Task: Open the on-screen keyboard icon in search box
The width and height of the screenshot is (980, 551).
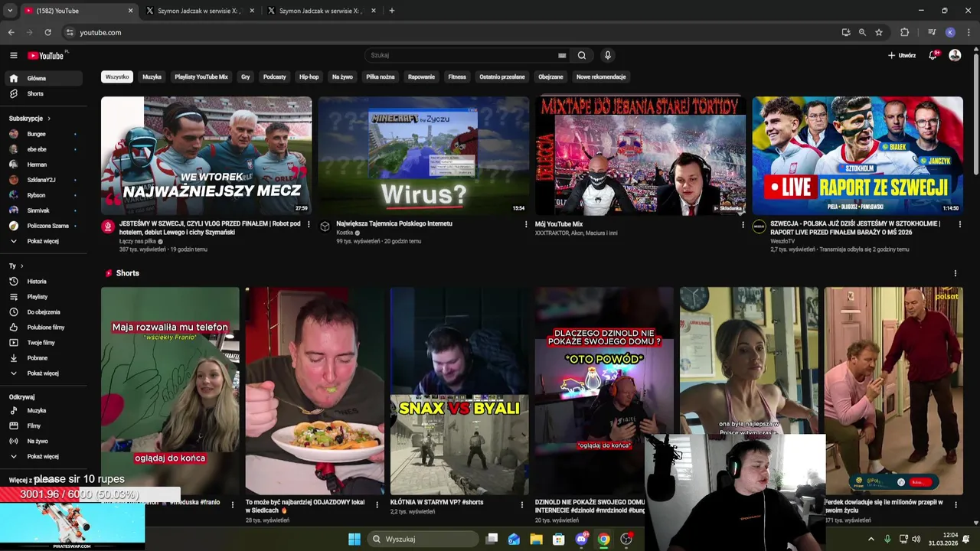Action: 562,55
